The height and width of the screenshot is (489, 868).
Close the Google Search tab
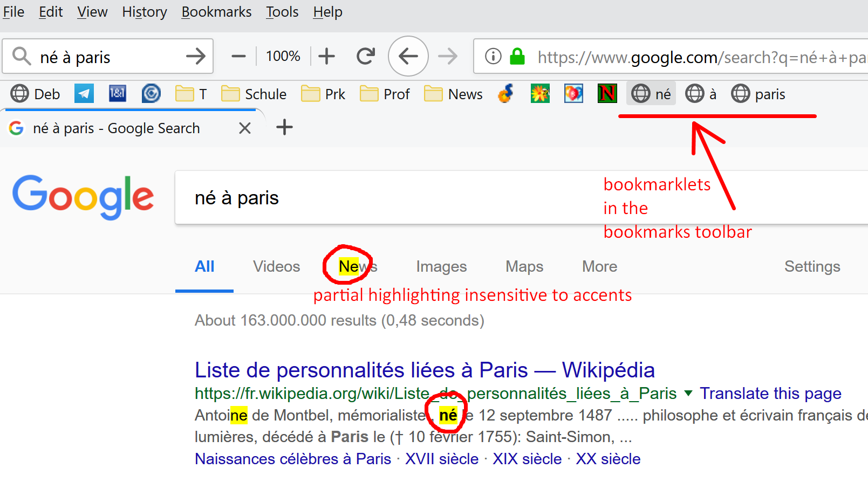point(245,128)
